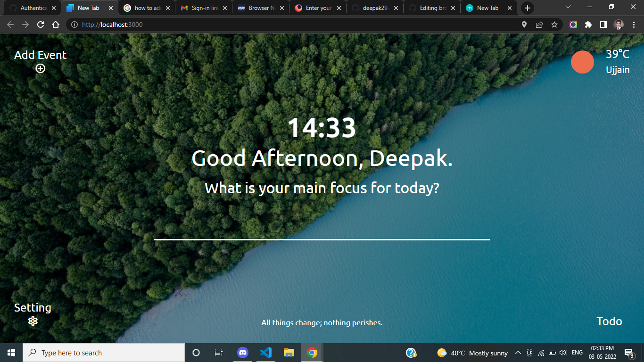The image size is (644, 362).
Task: Switch to the Authentication tab
Action: point(32,8)
